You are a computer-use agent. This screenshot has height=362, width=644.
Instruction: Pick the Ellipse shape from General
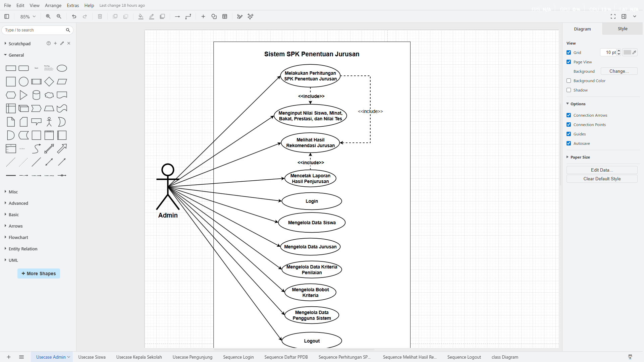pyautogui.click(x=62, y=68)
